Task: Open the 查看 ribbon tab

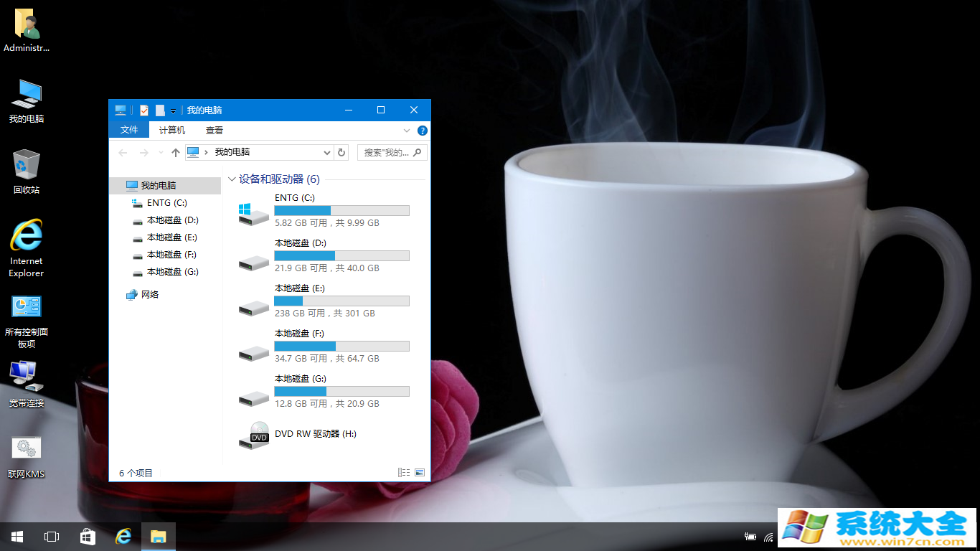Action: [x=212, y=131]
